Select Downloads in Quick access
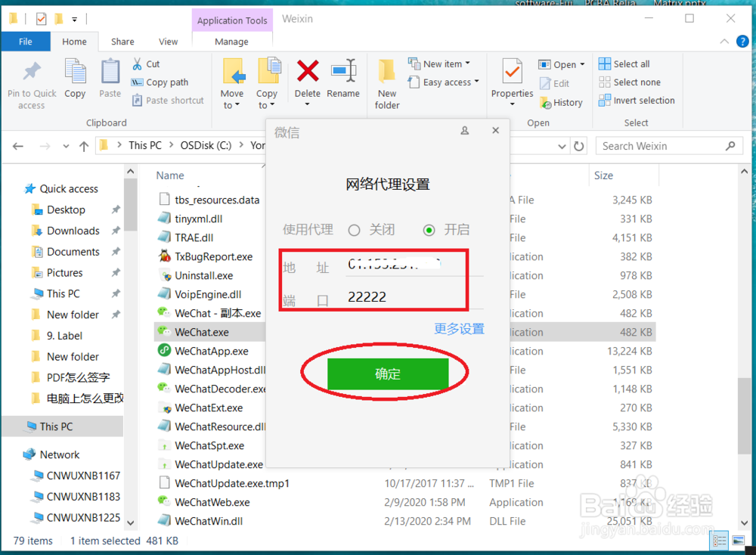Viewport: 756px width, 555px height. (x=73, y=231)
